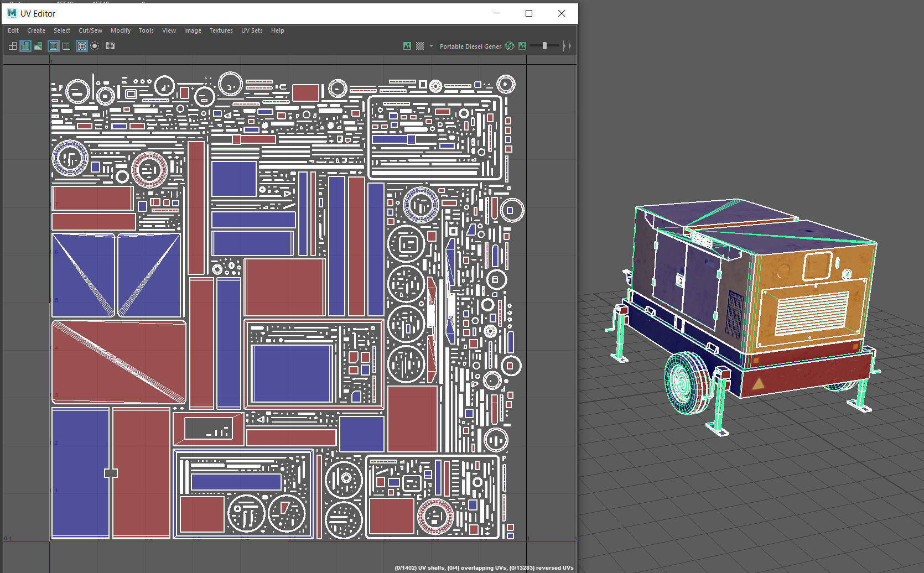Open the Cut/Sew menu
The image size is (924, 573).
point(90,30)
